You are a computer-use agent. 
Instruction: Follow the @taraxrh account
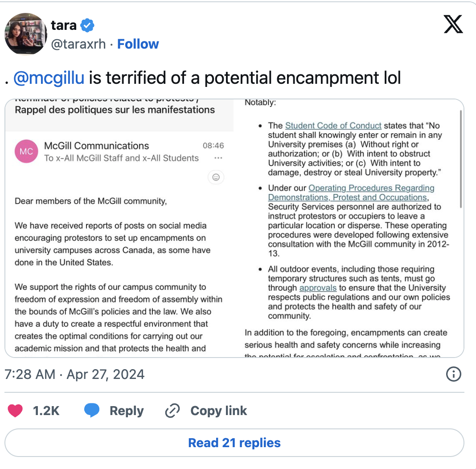pos(138,44)
